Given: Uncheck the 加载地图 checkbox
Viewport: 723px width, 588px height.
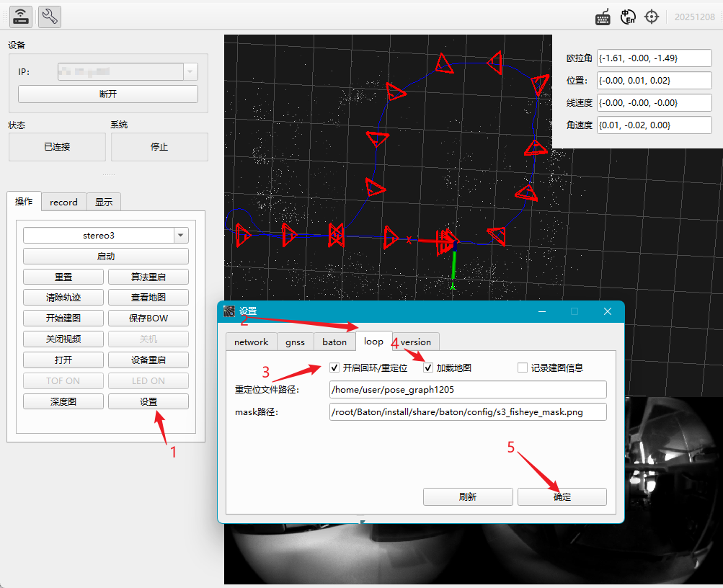Looking at the screenshot, I should click(428, 367).
